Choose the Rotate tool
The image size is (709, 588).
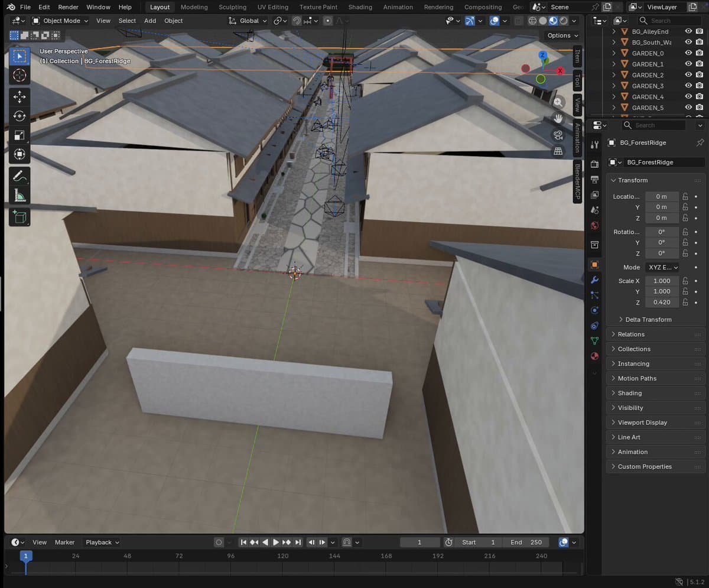[x=19, y=116]
